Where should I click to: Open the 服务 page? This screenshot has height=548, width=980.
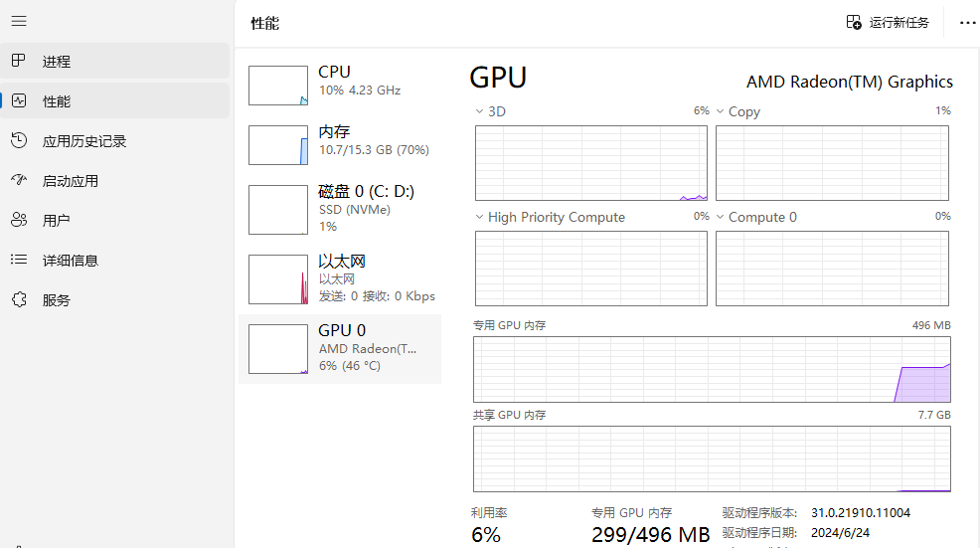[115, 300]
